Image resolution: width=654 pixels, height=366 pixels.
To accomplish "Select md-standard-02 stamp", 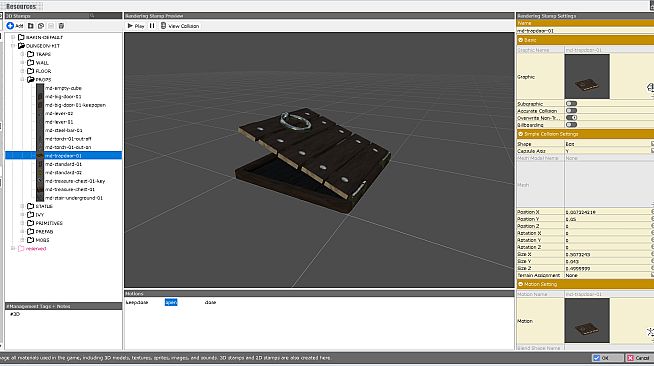I will click(x=63, y=173).
